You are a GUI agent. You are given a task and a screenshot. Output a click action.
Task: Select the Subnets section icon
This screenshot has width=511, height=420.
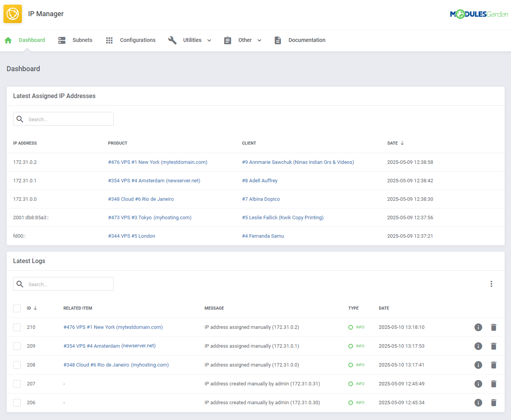pyautogui.click(x=62, y=40)
